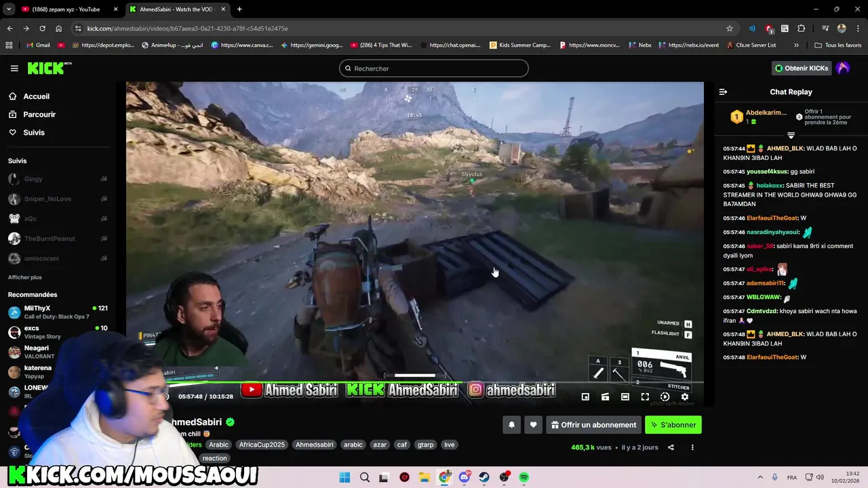This screenshot has height=488, width=868.
Task: Open the tab search dropdown
Action: [x=8, y=9]
